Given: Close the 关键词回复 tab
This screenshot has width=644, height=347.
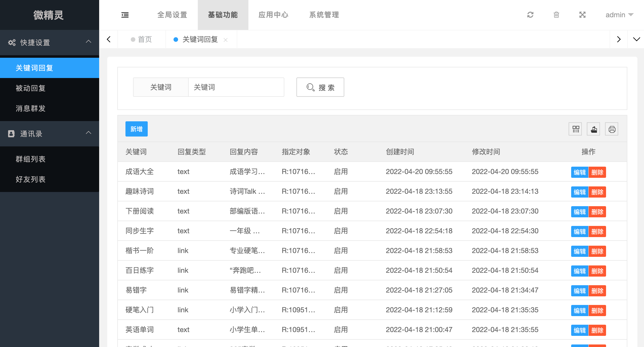Looking at the screenshot, I should 226,40.
